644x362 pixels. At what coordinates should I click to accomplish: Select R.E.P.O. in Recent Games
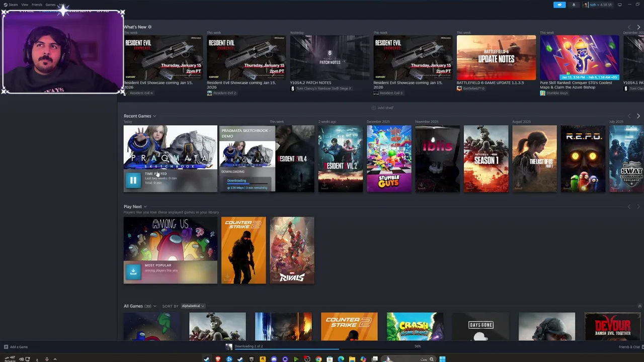pos(583,159)
